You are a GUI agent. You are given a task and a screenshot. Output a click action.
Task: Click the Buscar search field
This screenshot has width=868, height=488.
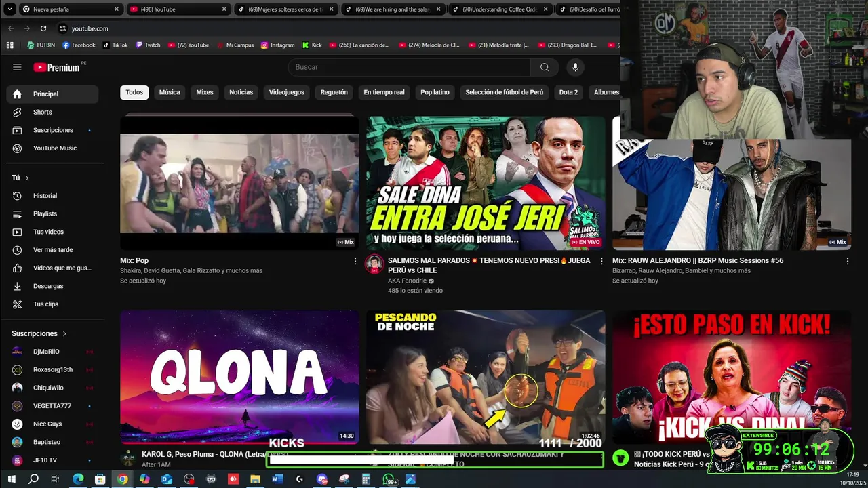pyautogui.click(x=409, y=67)
